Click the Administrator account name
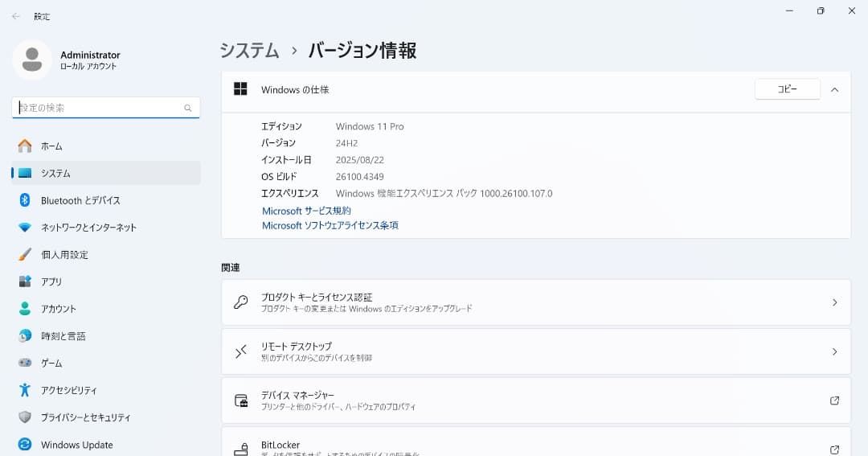Screen dimensions: 868x456 90,55
